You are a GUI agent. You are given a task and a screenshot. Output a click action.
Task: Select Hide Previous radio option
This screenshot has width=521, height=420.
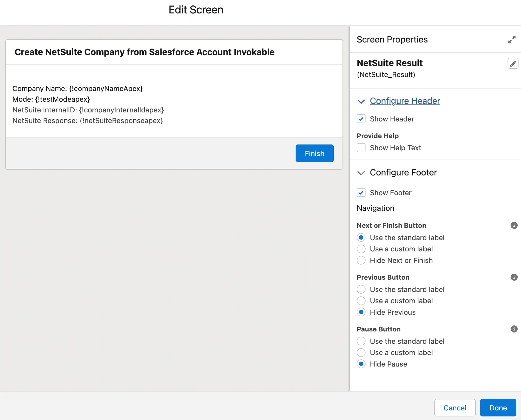(361, 312)
